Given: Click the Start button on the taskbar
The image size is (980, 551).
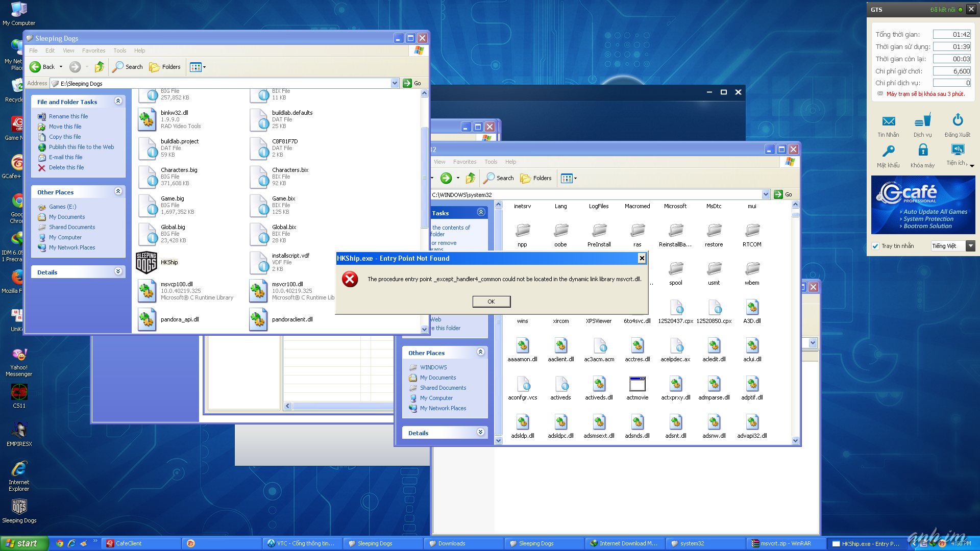Looking at the screenshot, I should click(x=24, y=543).
